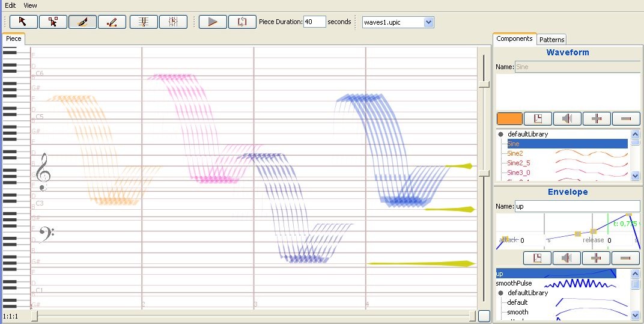Screen dimensions: 644x324
Task: Choose the pencil line drawing tool
Action: point(112,22)
